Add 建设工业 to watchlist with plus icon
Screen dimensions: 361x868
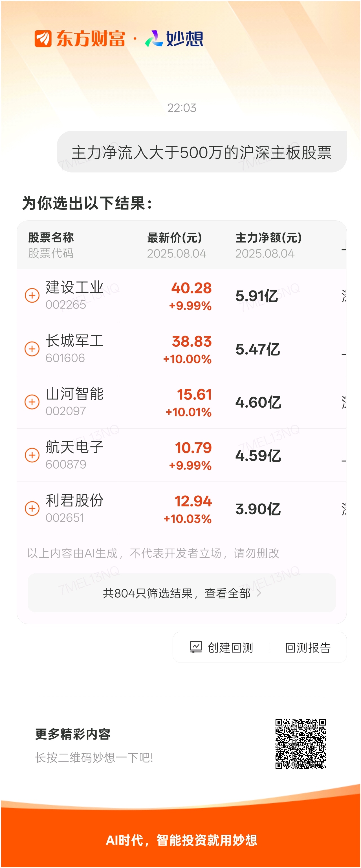point(32,296)
